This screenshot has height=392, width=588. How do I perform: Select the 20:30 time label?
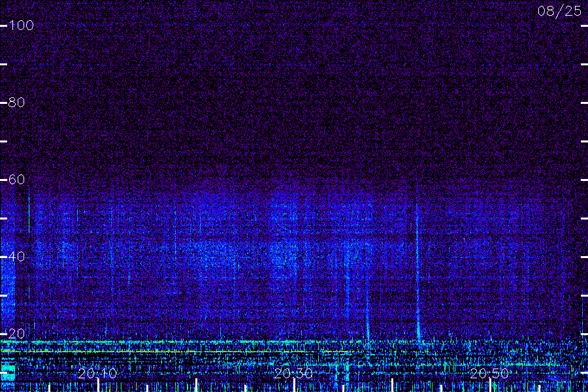pyautogui.click(x=293, y=374)
